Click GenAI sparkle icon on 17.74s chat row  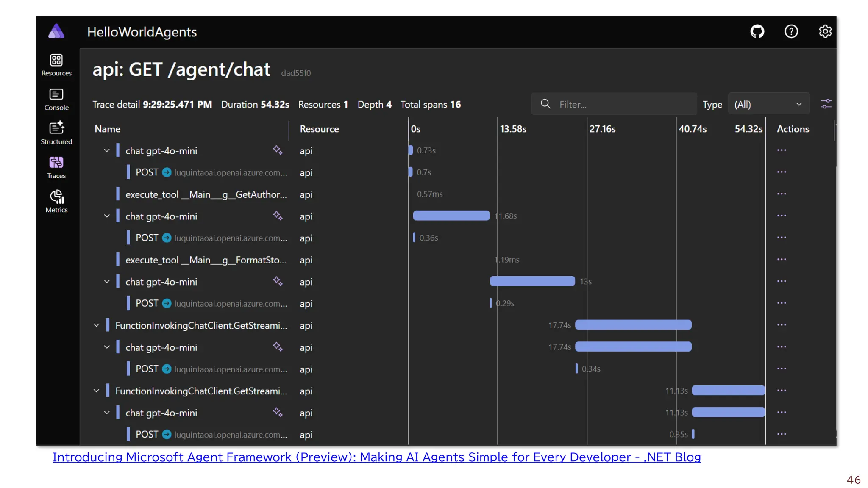[x=278, y=347]
